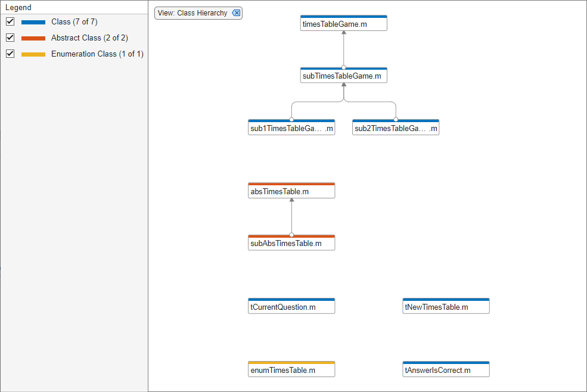Select the tNewTimesTable.m node

pos(446,307)
